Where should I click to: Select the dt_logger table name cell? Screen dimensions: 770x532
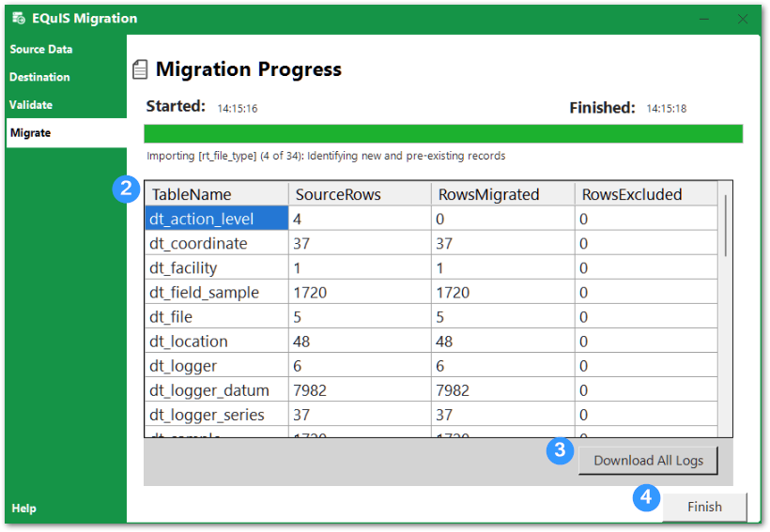[x=217, y=366]
